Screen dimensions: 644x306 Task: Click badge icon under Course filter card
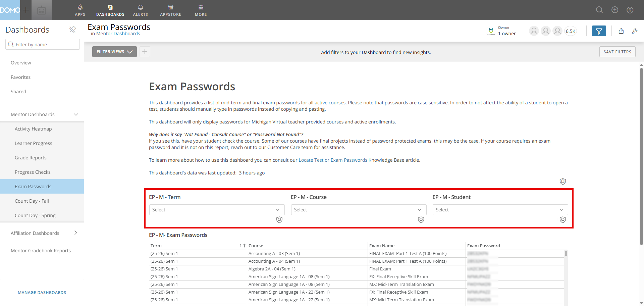421,220
